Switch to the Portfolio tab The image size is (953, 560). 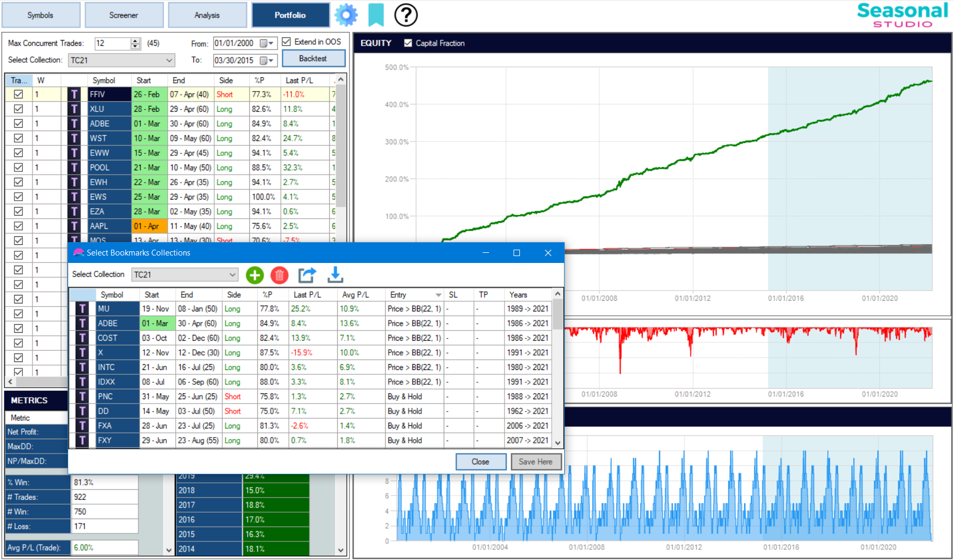(x=290, y=15)
